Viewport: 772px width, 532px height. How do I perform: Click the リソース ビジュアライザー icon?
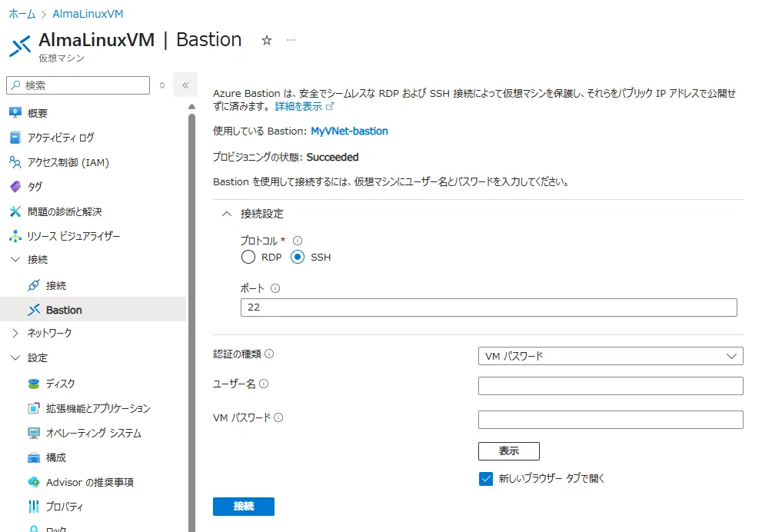pyautogui.click(x=15, y=236)
